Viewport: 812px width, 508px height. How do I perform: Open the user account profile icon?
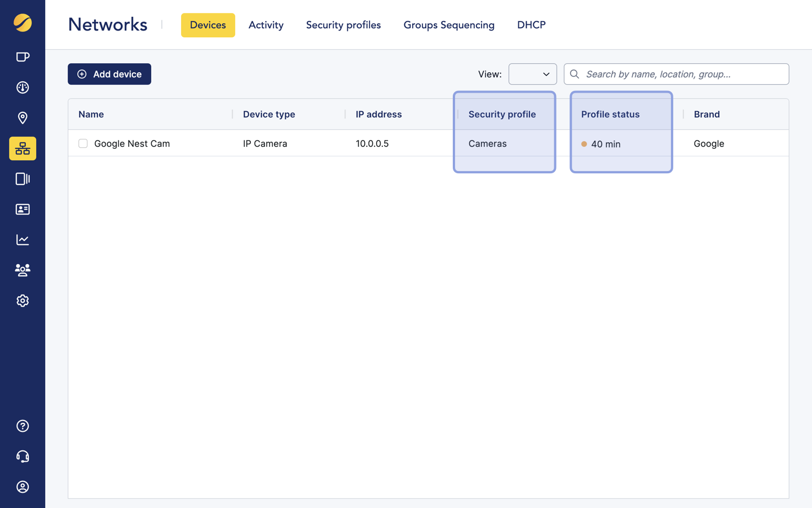[x=23, y=487]
